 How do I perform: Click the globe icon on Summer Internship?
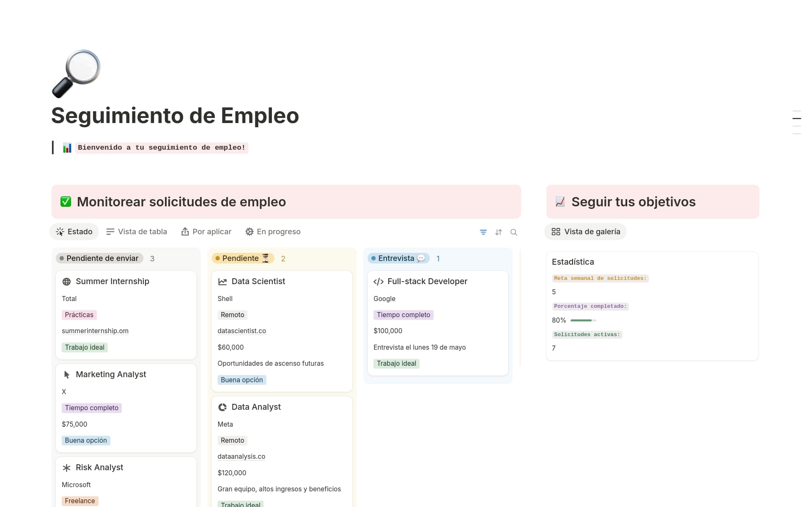(x=66, y=282)
